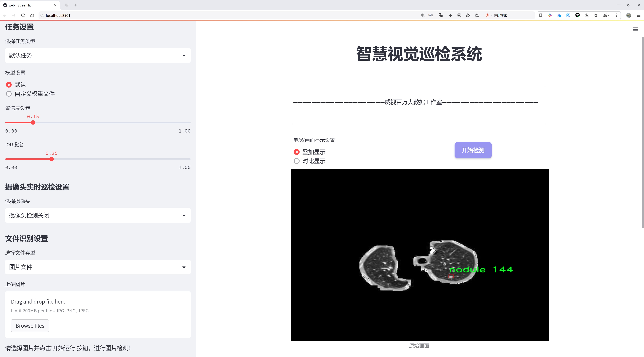Click the 'IOU设定' label
Viewport: 644px width, 357px height.
14,145
